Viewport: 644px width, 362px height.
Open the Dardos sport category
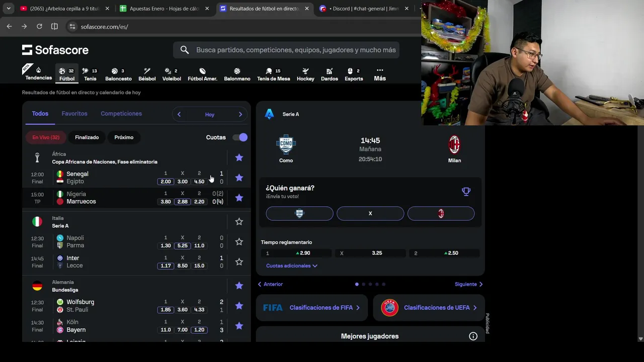point(330,74)
